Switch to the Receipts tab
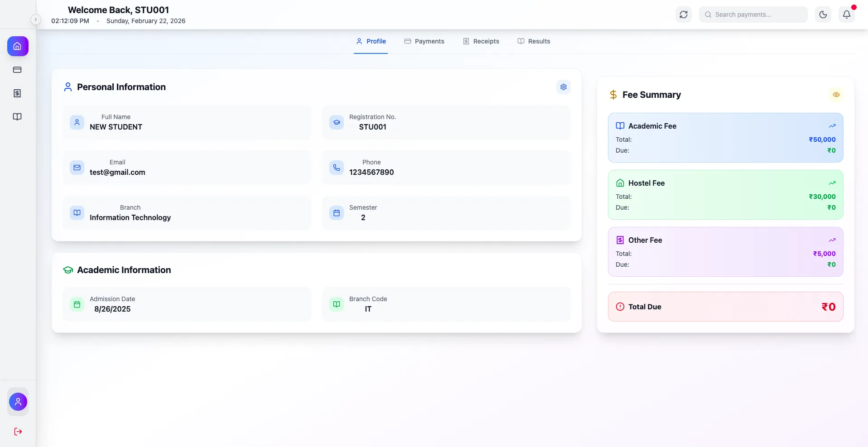This screenshot has height=447, width=868. click(481, 41)
